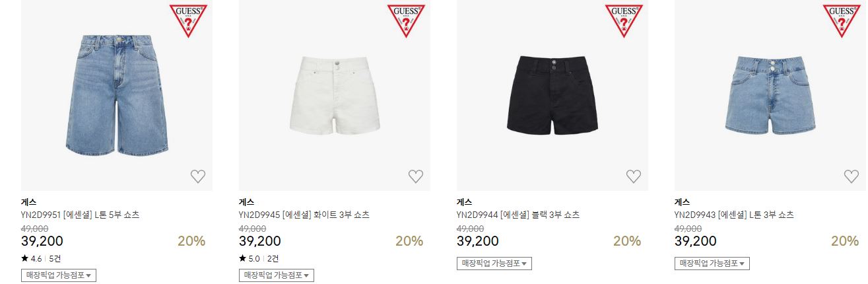Screen dimensions: 868x284
Task: Click GUESS logo on black shorts image
Action: 624,20
